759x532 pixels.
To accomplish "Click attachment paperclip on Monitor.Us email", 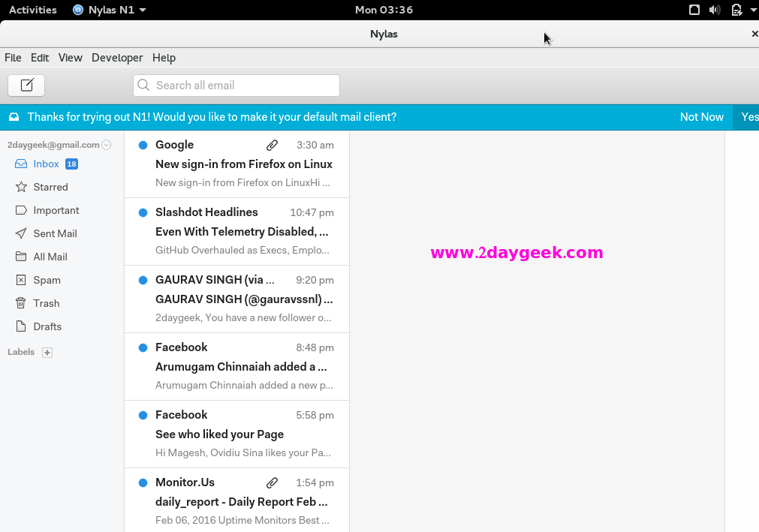I will coord(272,482).
